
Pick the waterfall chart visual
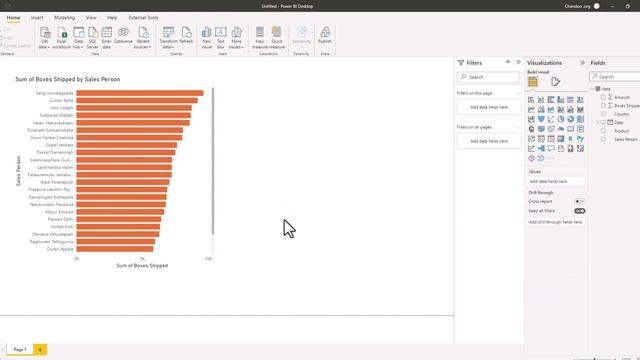[531, 119]
